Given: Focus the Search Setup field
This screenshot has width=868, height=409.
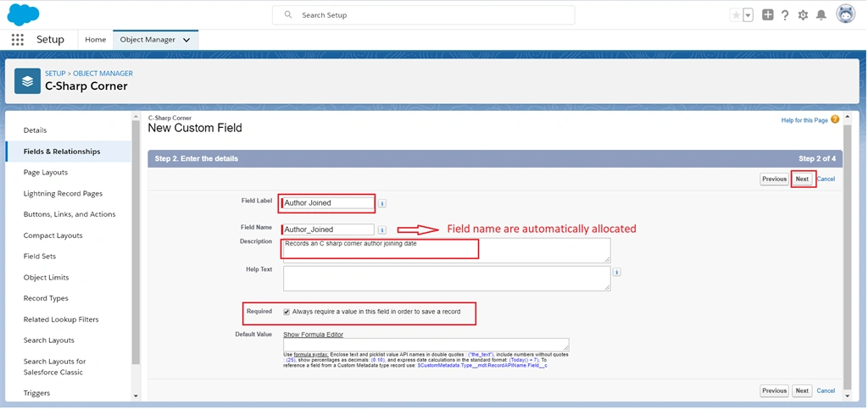Looking at the screenshot, I should [424, 15].
